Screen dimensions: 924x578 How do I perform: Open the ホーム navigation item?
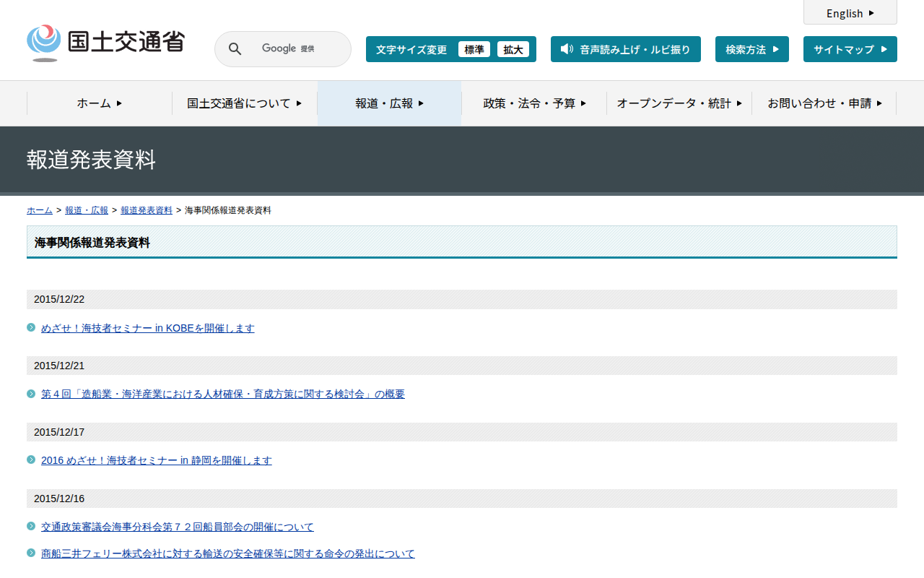[x=100, y=103]
